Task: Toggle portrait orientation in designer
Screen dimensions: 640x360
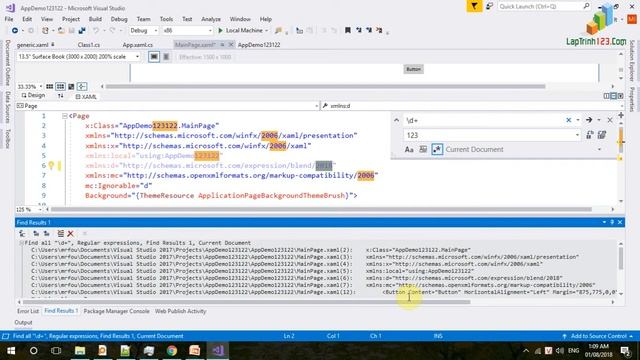Action: [x=166, y=57]
